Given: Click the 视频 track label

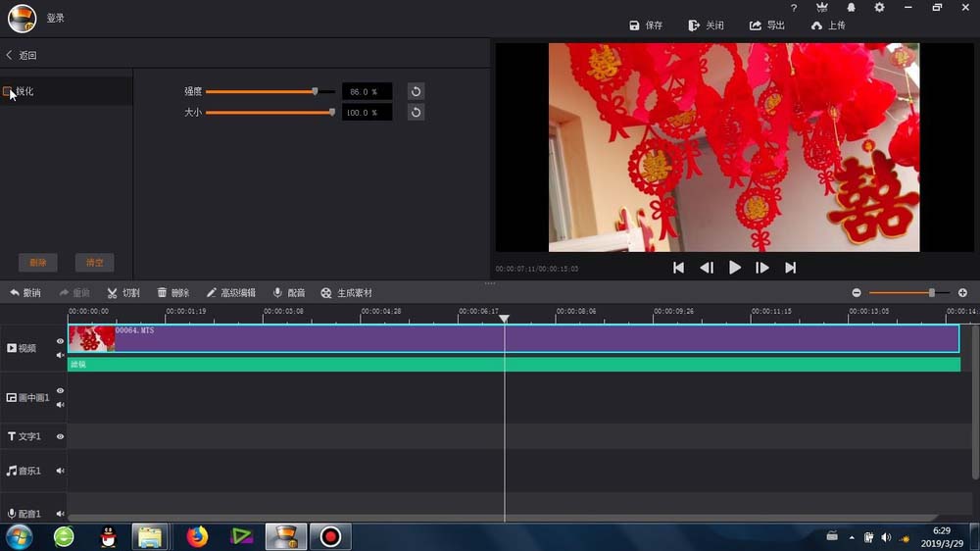Looking at the screenshot, I should click(22, 348).
